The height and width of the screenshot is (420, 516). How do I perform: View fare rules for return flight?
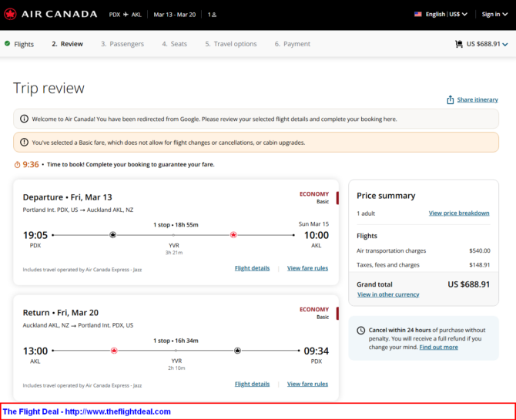[x=307, y=384]
